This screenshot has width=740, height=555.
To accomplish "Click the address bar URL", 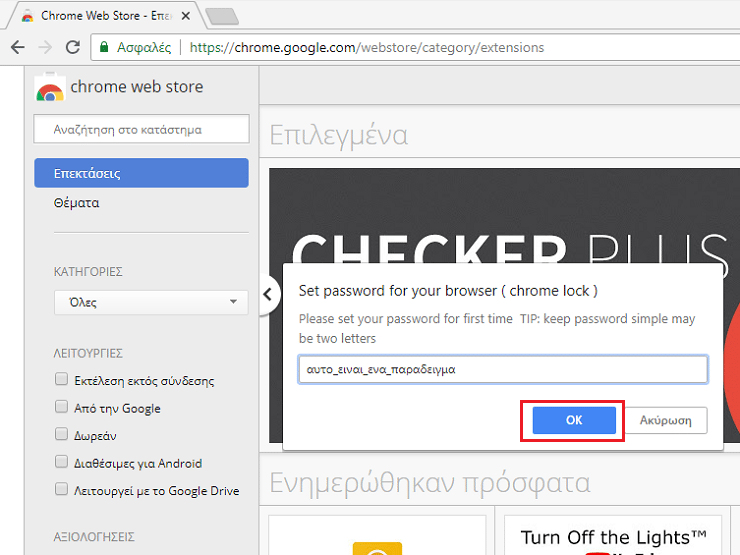I will pyautogui.click(x=367, y=47).
